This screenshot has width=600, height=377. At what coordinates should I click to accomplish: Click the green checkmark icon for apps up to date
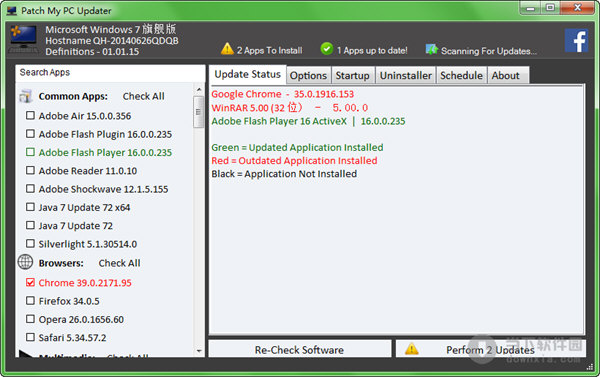[327, 49]
